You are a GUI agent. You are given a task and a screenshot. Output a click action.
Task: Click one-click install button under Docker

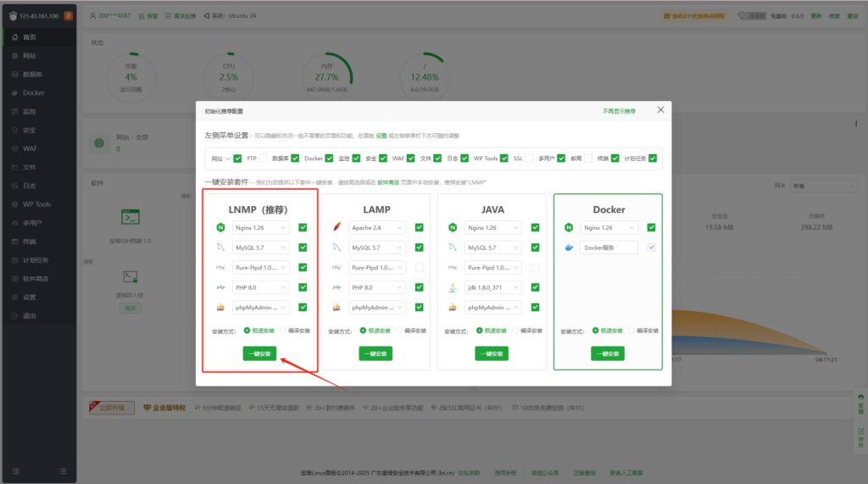[x=608, y=353]
